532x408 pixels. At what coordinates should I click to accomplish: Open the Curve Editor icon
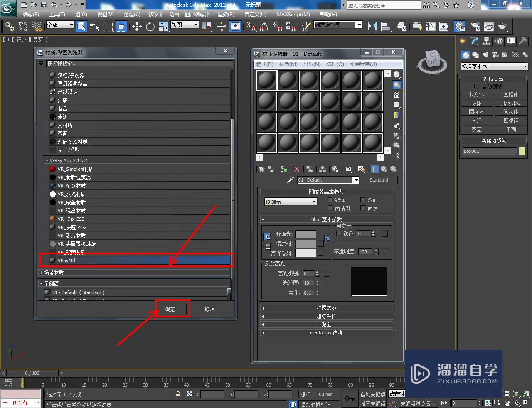tap(431, 27)
